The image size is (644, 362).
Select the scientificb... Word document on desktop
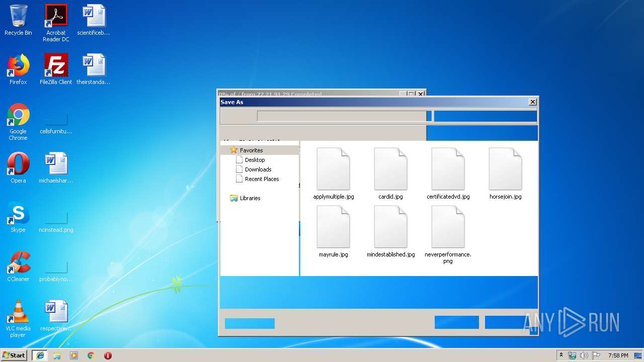(x=94, y=21)
